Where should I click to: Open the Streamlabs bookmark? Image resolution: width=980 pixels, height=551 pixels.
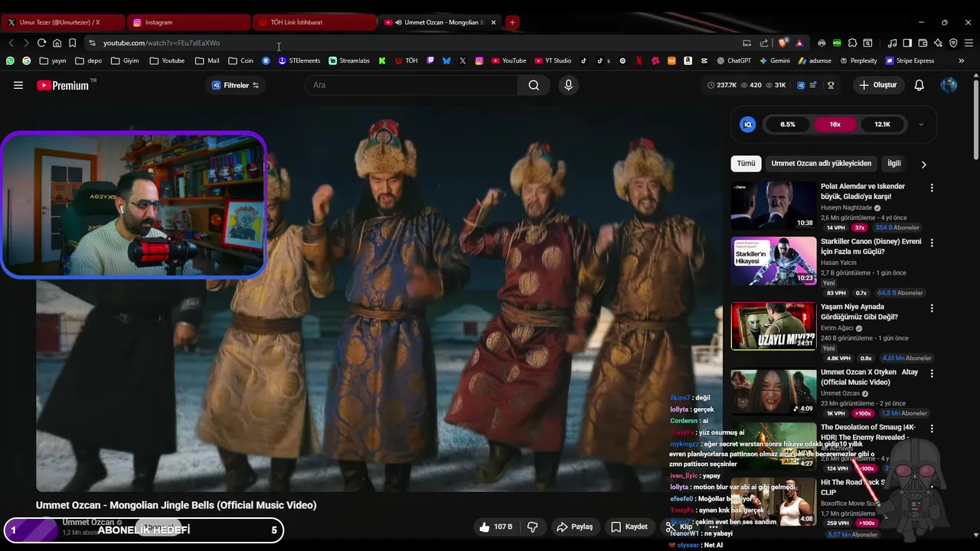pyautogui.click(x=349, y=60)
